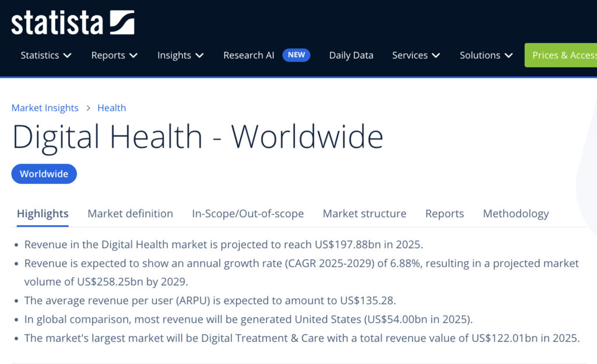Click the Digital Treatment & Care highlight
Screen dimensions: 597x364
click(x=302, y=338)
